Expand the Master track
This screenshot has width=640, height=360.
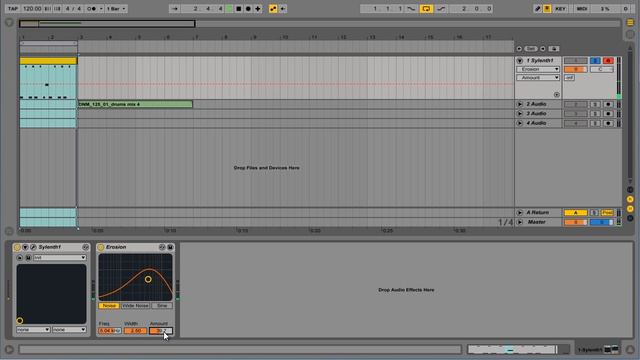pyautogui.click(x=520, y=222)
